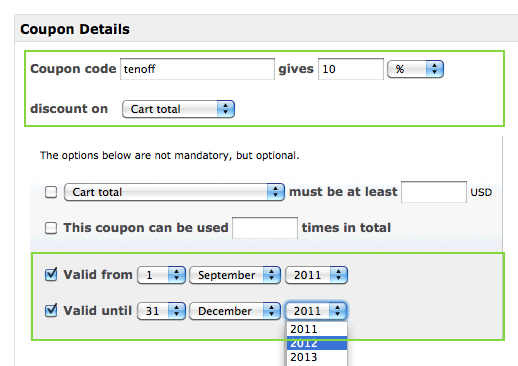The image size is (518, 366).
Task: Open the Valid from September month dropdown
Action: click(235, 275)
